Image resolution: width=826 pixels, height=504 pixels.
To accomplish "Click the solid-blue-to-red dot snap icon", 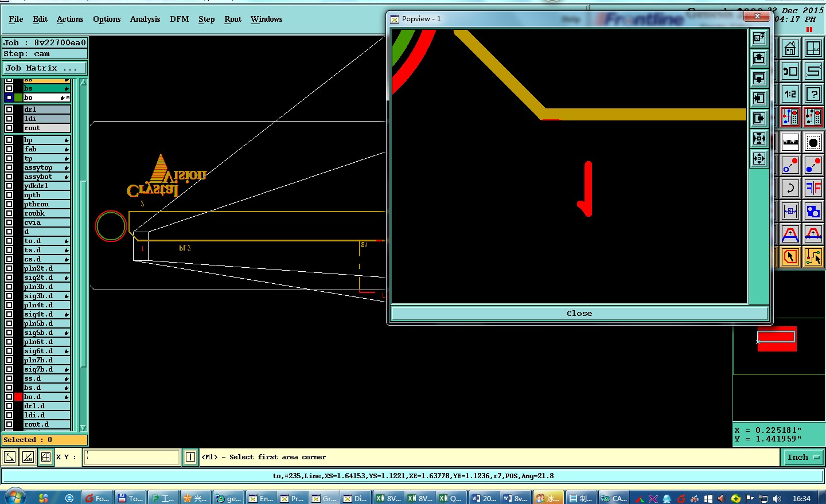I will coord(813,165).
